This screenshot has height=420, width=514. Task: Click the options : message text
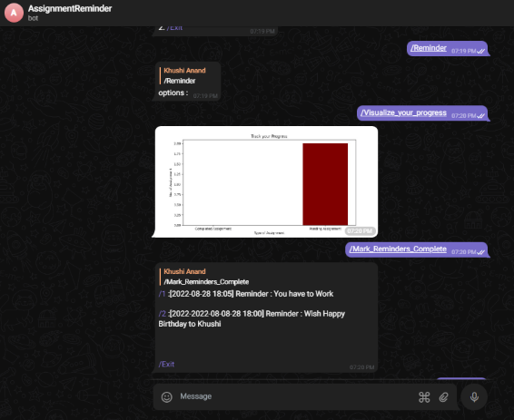pos(173,93)
